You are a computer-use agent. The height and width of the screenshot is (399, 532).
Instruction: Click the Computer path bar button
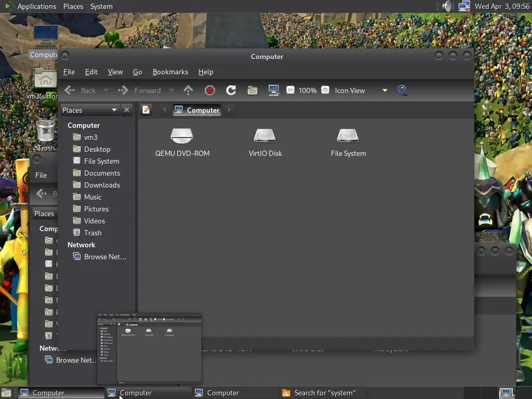(x=197, y=110)
